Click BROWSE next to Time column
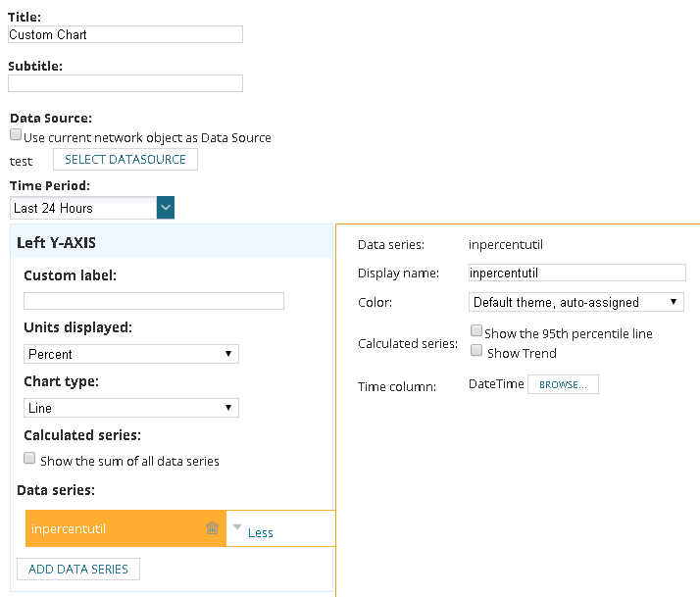This screenshot has height=597, width=700. pyautogui.click(x=563, y=385)
